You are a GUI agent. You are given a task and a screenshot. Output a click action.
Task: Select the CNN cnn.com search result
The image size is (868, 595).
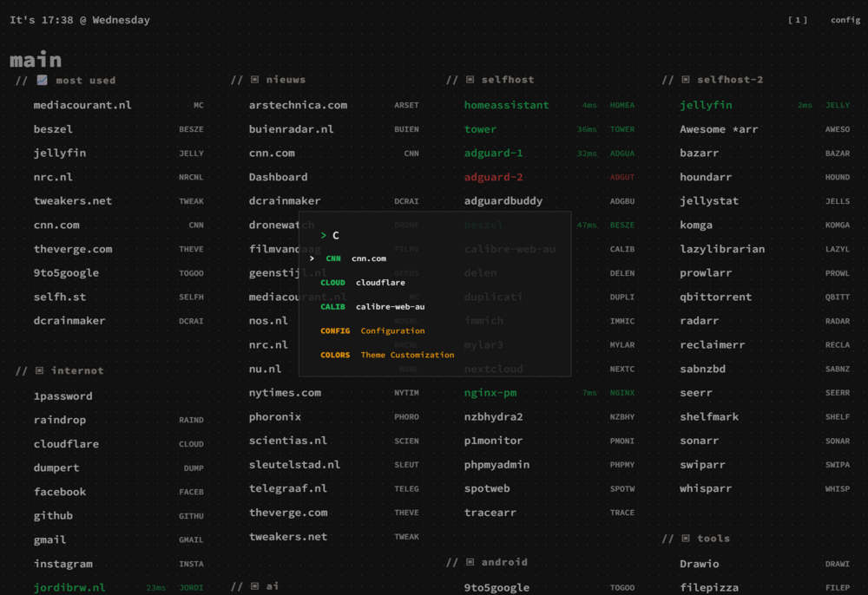[435, 258]
